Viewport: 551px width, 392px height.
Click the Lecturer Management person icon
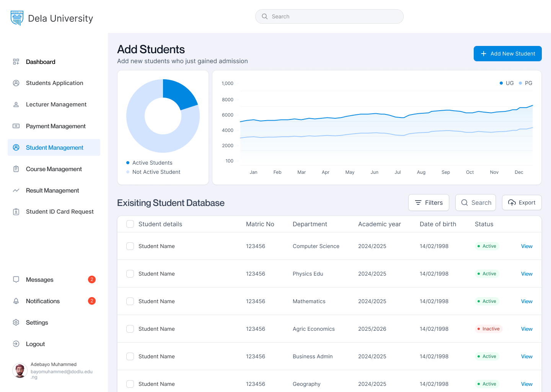[x=16, y=104]
